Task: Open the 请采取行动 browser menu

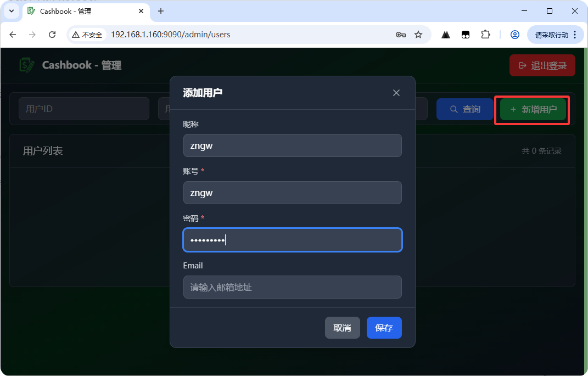Action: (x=556, y=35)
